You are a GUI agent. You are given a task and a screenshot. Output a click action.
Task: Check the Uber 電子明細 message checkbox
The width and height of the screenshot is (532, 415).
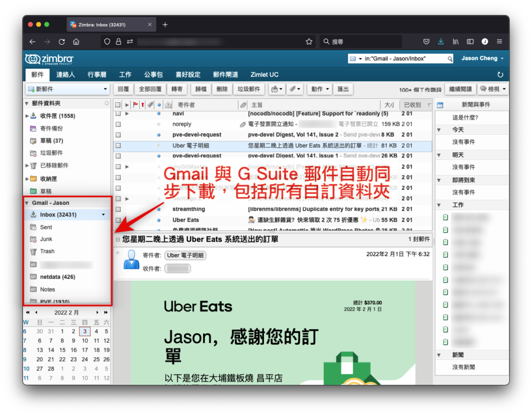point(118,146)
